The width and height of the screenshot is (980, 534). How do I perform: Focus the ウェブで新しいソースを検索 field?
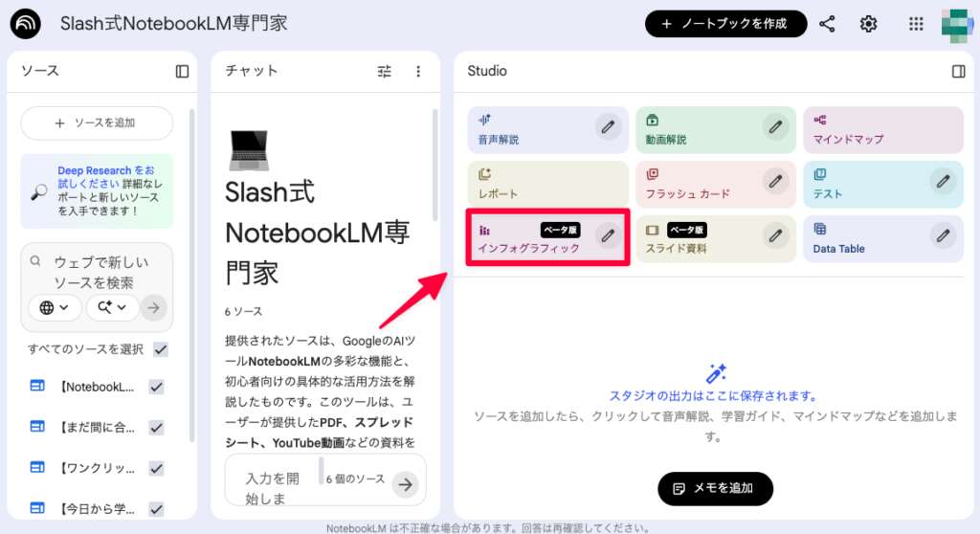pyautogui.click(x=101, y=272)
